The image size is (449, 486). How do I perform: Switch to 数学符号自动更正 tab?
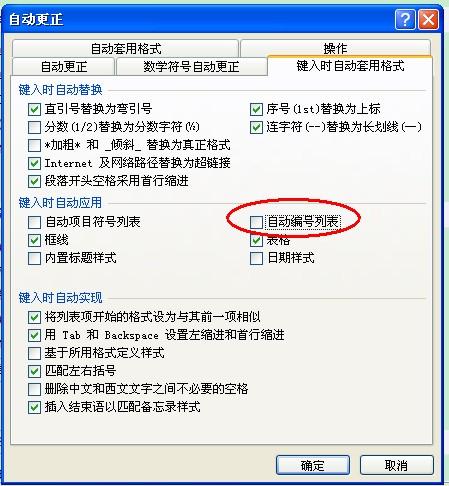tap(191, 67)
